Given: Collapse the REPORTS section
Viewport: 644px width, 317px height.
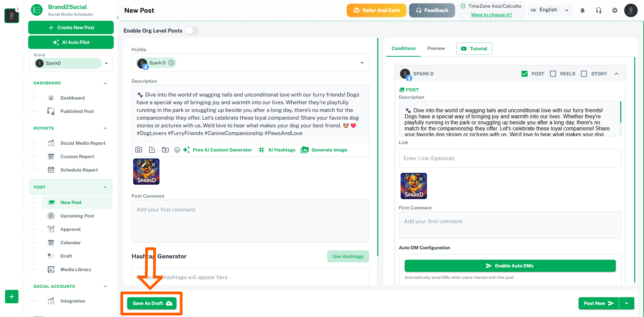Looking at the screenshot, I should (x=105, y=128).
